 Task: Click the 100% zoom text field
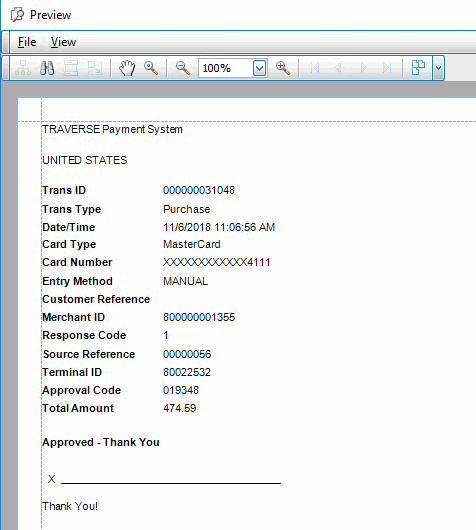tap(225, 68)
